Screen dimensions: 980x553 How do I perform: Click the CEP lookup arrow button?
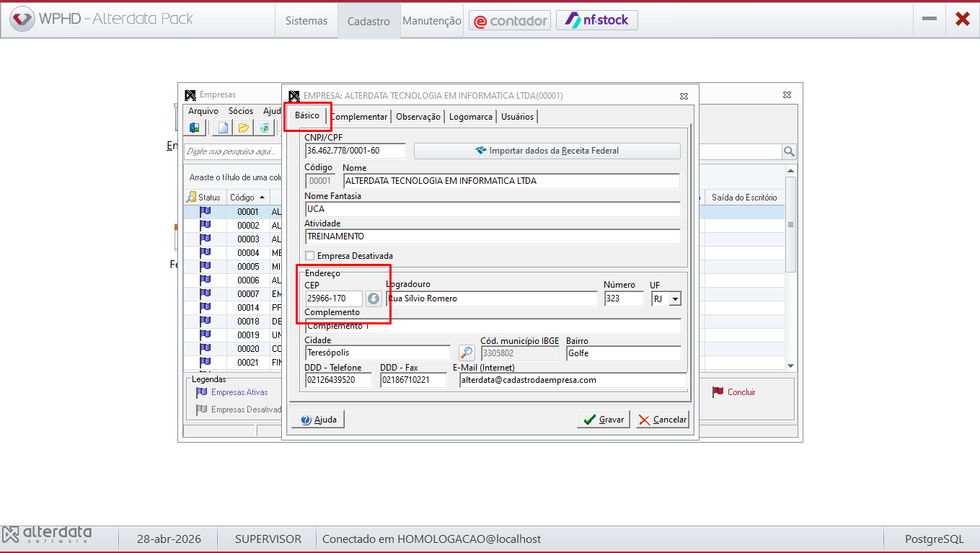pos(374,298)
